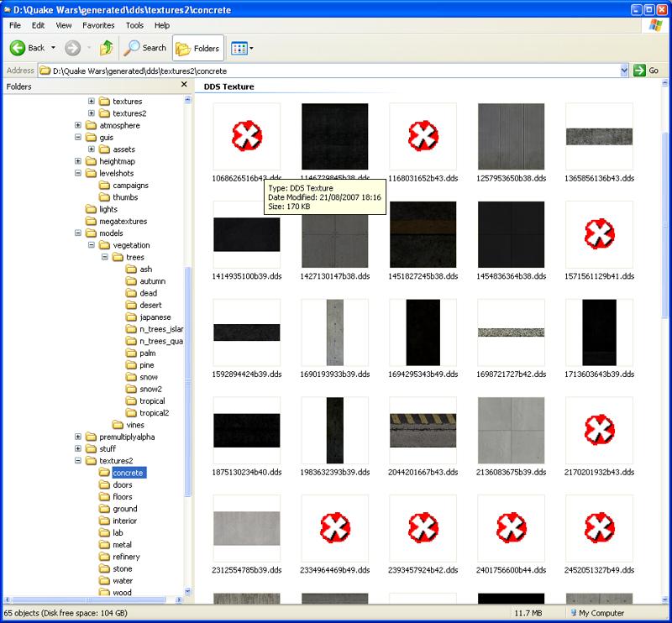
Task: Click in the address path field
Action: [329, 71]
